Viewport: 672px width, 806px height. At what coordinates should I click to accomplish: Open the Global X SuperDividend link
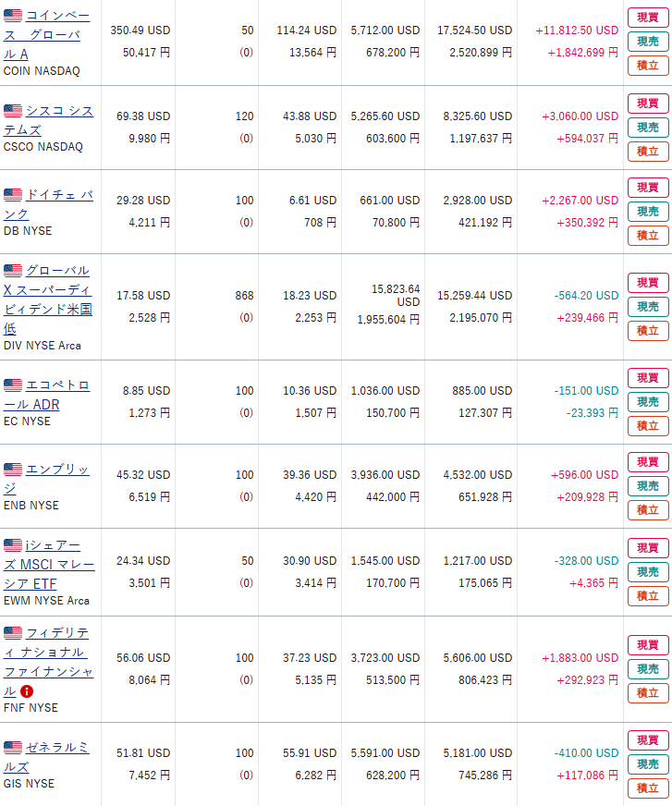click(x=48, y=299)
